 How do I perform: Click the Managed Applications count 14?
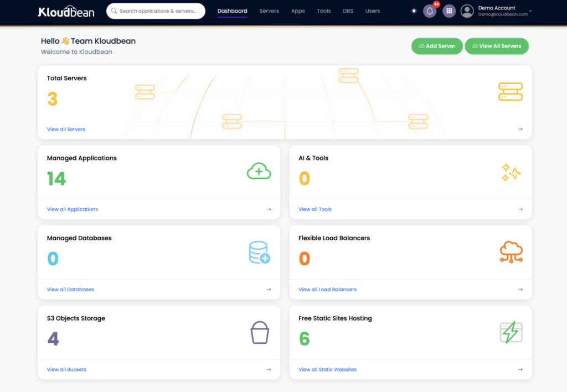pos(56,179)
